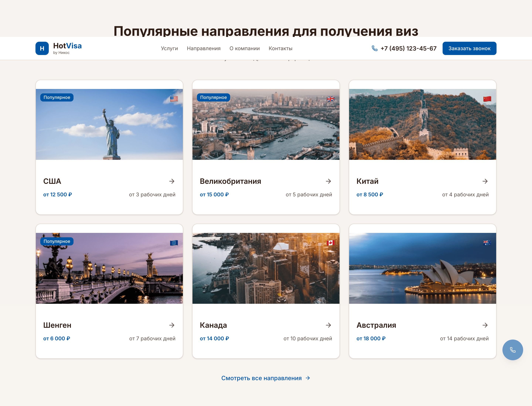532x406 pixels.
Task: Select the "Великобритания" card title
Action: coord(230,181)
